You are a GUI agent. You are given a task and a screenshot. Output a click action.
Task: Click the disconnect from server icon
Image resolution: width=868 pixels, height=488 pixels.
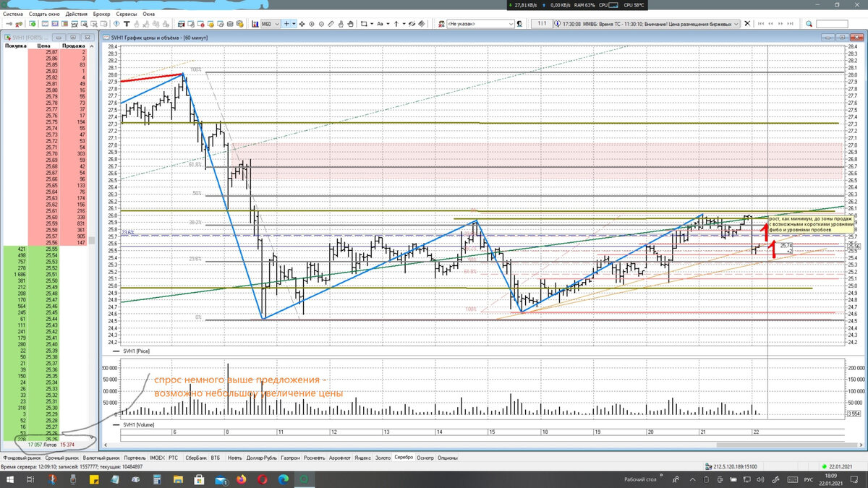tap(20, 24)
